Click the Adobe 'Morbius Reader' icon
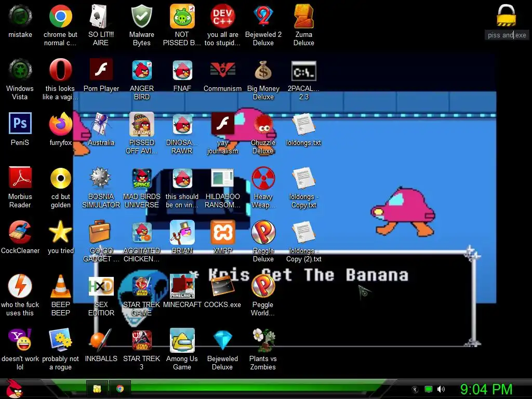Viewport: 532px width, 399px height. [20, 178]
